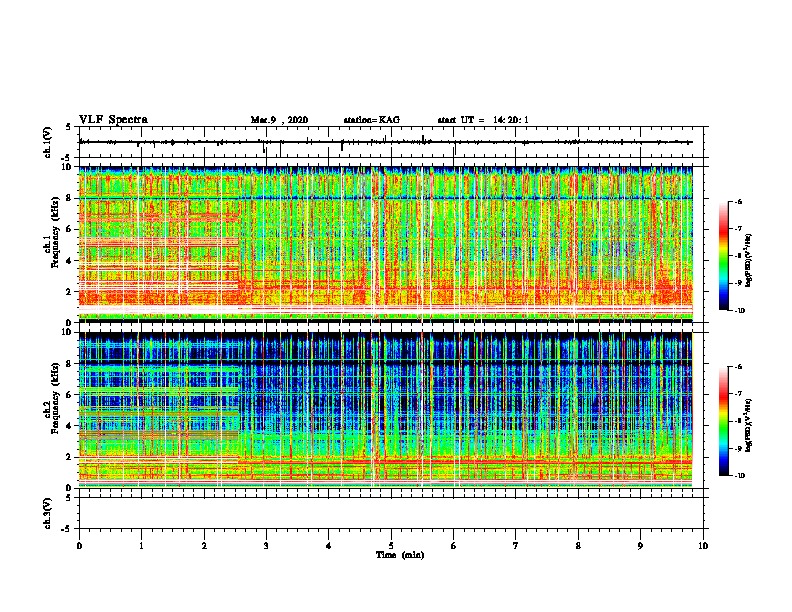Click the "ch.1 Frequency (kHz)" axis label
Image resolution: width=792 pixels, height=612 pixels.
[52, 232]
